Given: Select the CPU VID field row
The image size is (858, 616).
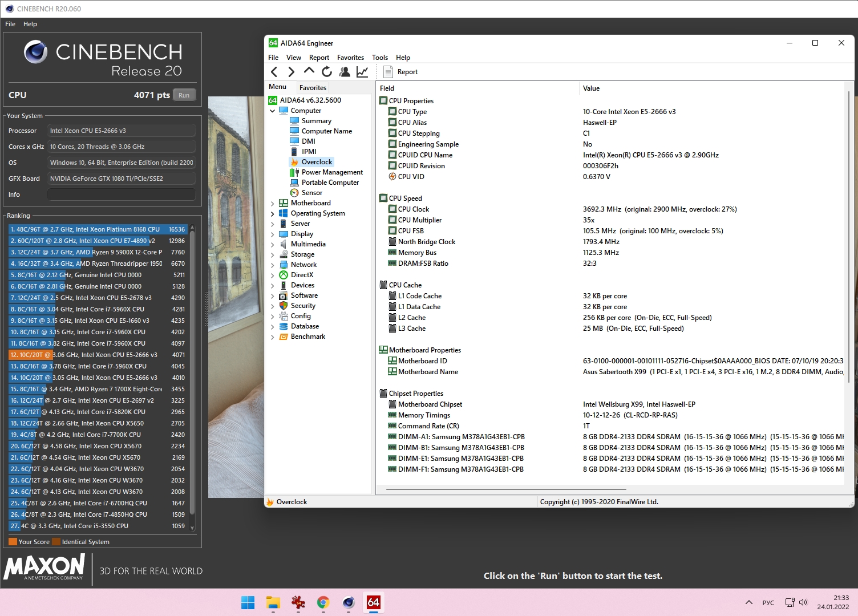Looking at the screenshot, I should coord(610,177).
